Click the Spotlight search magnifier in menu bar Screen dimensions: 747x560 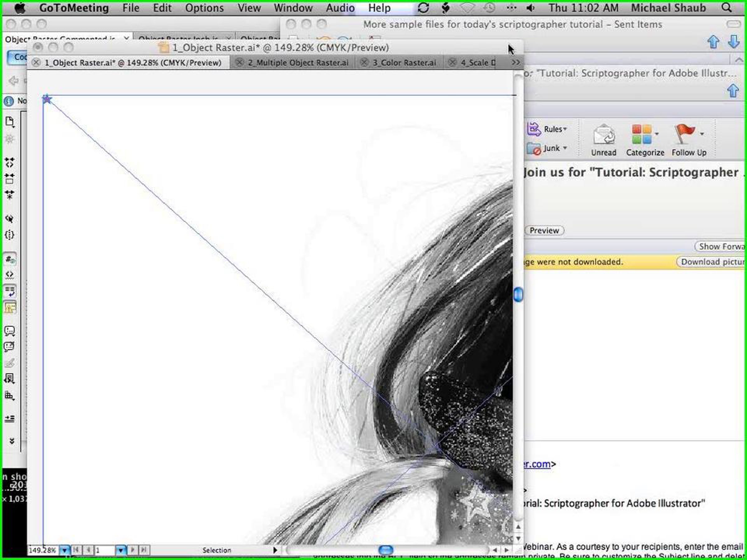726,8
